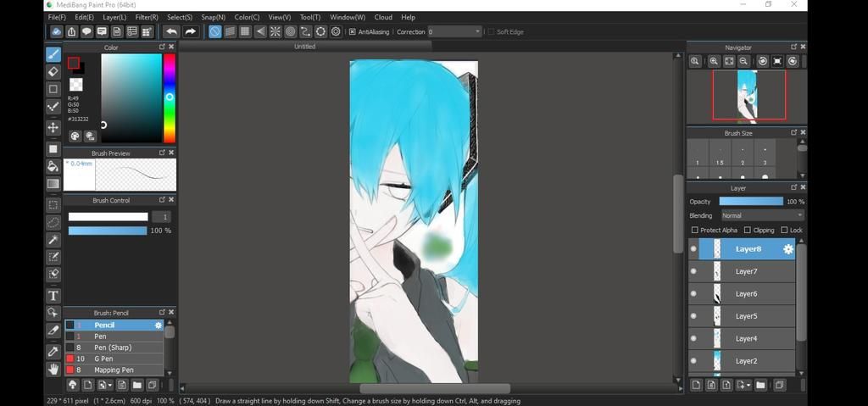This screenshot has height=406, width=868.
Task: Toggle the Protect Alpha checkbox
Action: coord(695,230)
